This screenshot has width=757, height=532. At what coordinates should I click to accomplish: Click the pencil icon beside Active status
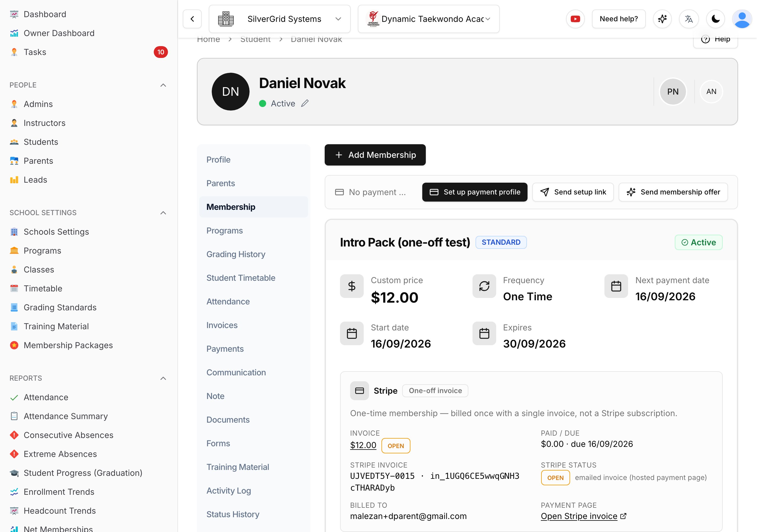click(305, 103)
